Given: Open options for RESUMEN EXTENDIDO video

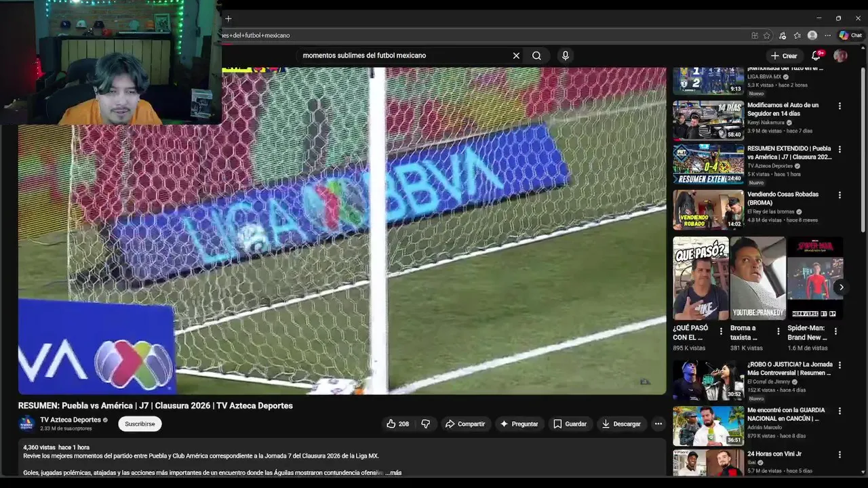Looking at the screenshot, I should [x=840, y=149].
